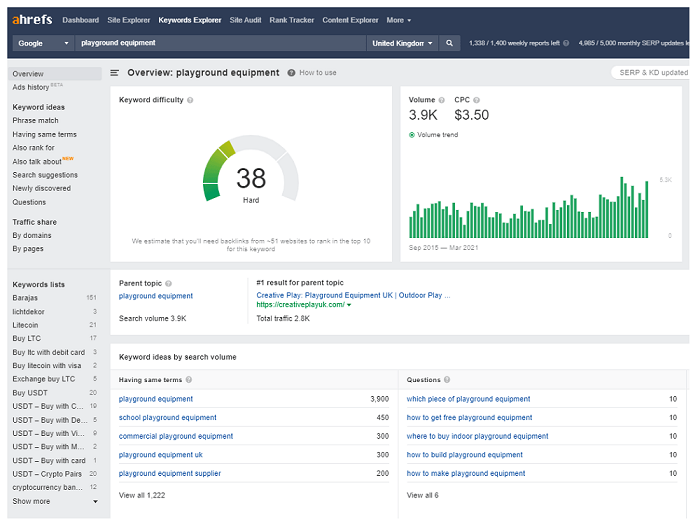The width and height of the screenshot is (700, 529).
Task: Click the help icon next to Volume
Action: (x=442, y=100)
